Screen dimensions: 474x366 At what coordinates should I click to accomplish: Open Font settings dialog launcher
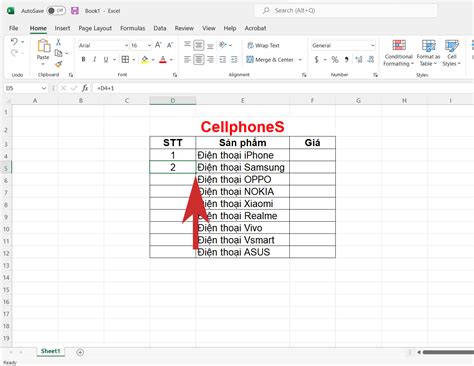[175, 75]
